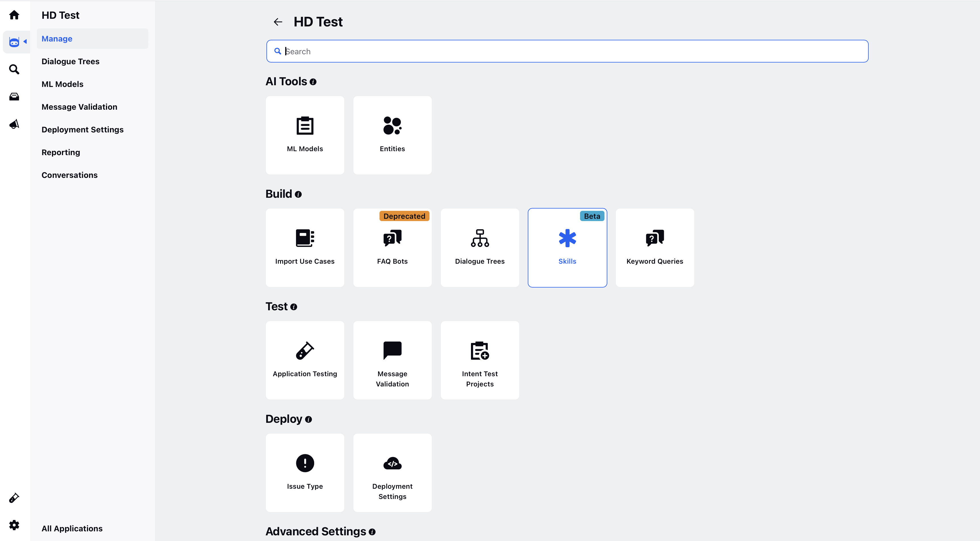Click the Entities card label
Screen dimensions: 980x541
[392, 149]
